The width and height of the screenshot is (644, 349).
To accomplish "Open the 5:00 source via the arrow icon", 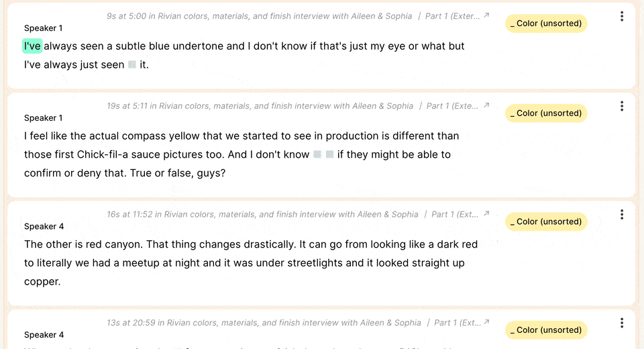I will [x=486, y=15].
